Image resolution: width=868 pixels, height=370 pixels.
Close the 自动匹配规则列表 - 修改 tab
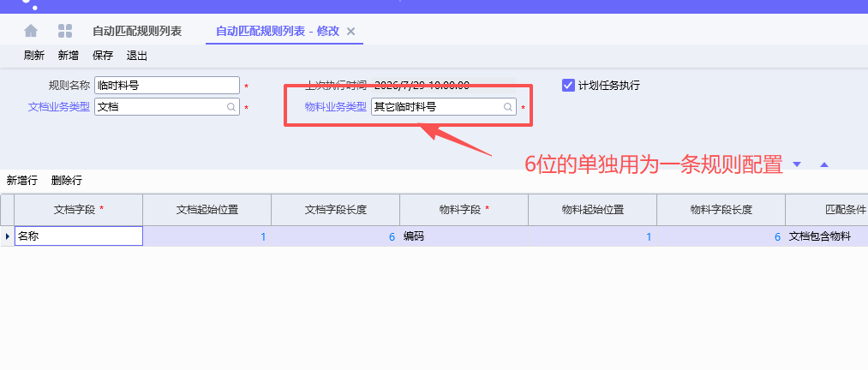coord(350,32)
